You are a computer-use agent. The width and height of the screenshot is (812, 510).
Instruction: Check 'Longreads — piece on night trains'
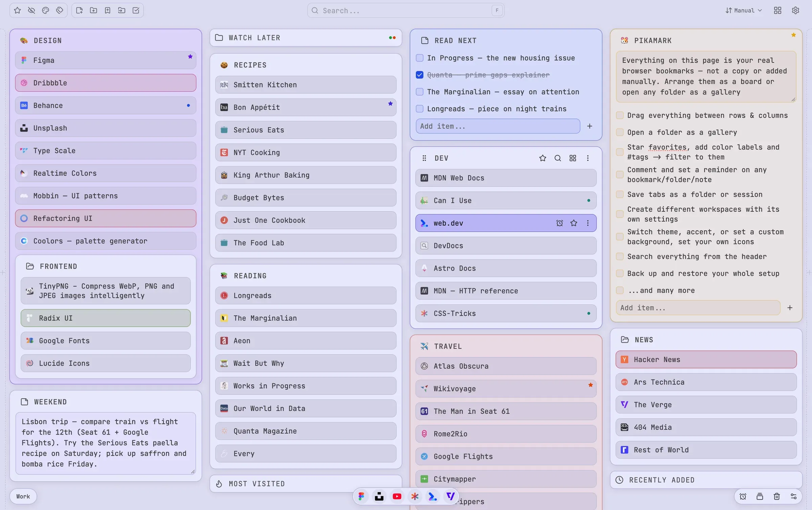[420, 109]
